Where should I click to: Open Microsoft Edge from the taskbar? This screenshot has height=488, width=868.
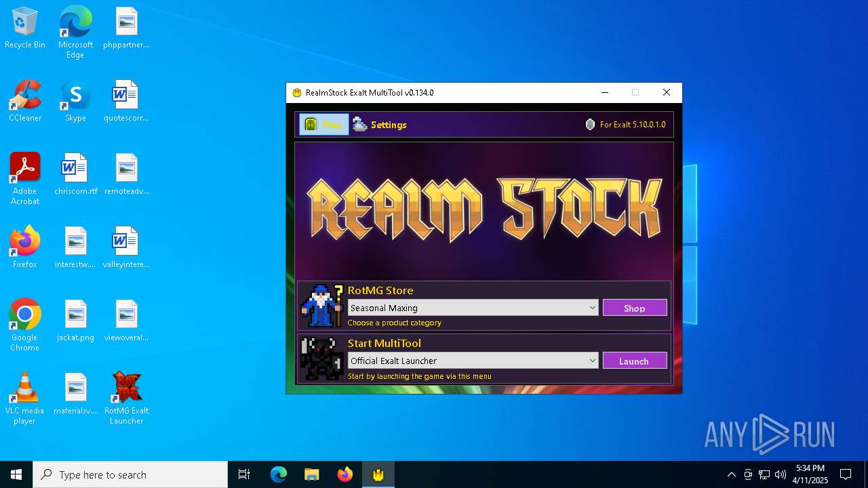pyautogui.click(x=279, y=474)
